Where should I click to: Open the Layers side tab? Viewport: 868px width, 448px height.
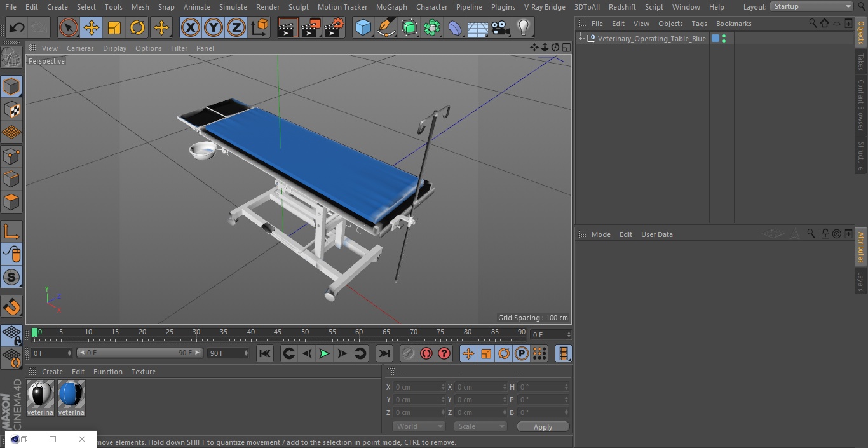tap(861, 281)
